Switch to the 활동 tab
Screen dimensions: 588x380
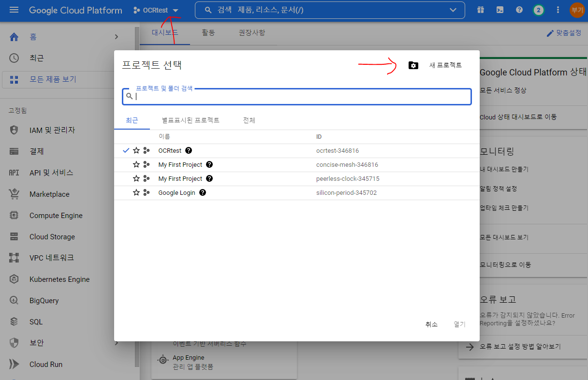coord(208,33)
